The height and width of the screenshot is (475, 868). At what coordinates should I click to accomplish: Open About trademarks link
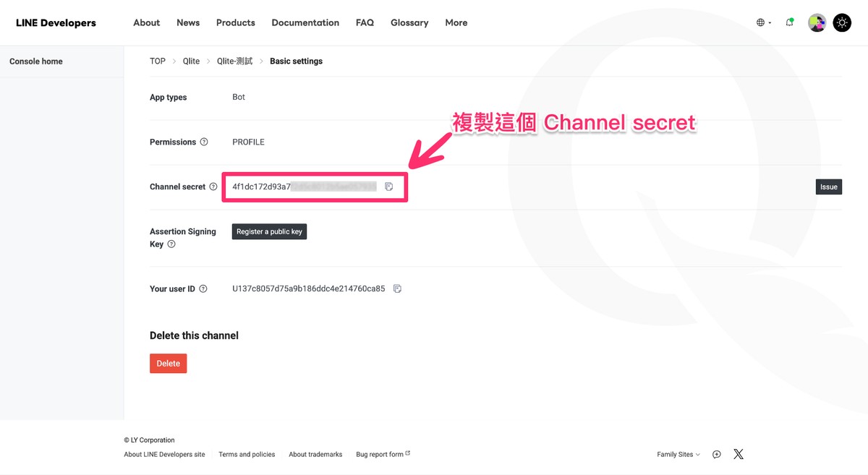click(x=315, y=454)
